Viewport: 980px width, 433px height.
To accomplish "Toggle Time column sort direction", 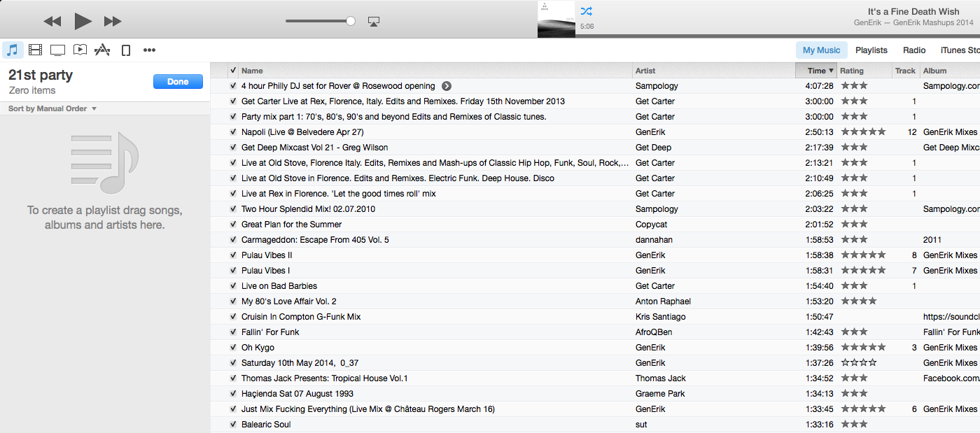I will (x=816, y=71).
